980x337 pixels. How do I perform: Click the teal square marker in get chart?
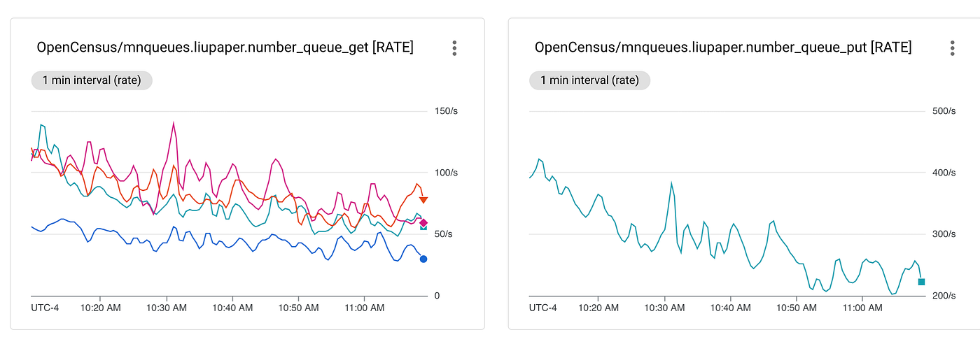pos(423,228)
